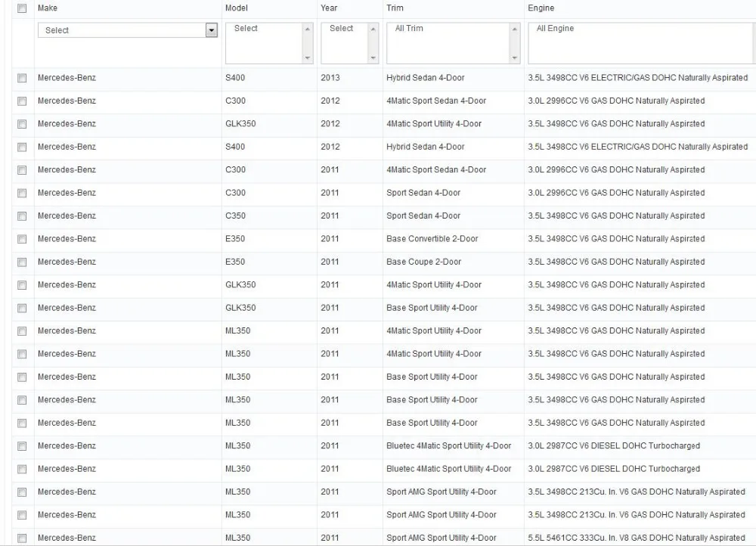Check the E350 Base Coupe 2-Door row
The width and height of the screenshot is (756, 546).
pyautogui.click(x=22, y=262)
